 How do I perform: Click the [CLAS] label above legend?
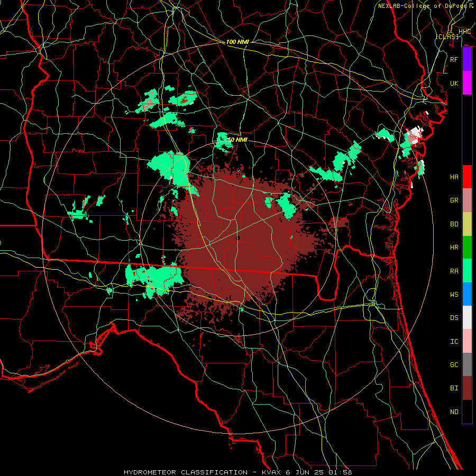coord(447,36)
